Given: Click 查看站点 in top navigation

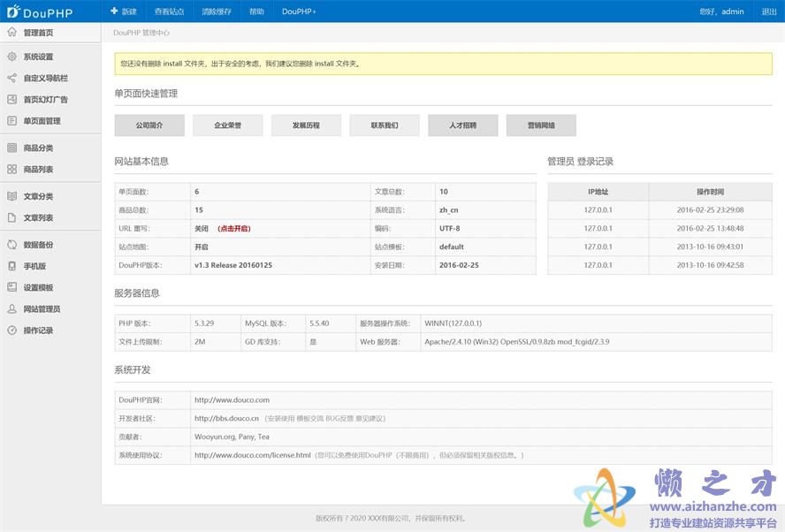Looking at the screenshot, I should (x=169, y=11).
